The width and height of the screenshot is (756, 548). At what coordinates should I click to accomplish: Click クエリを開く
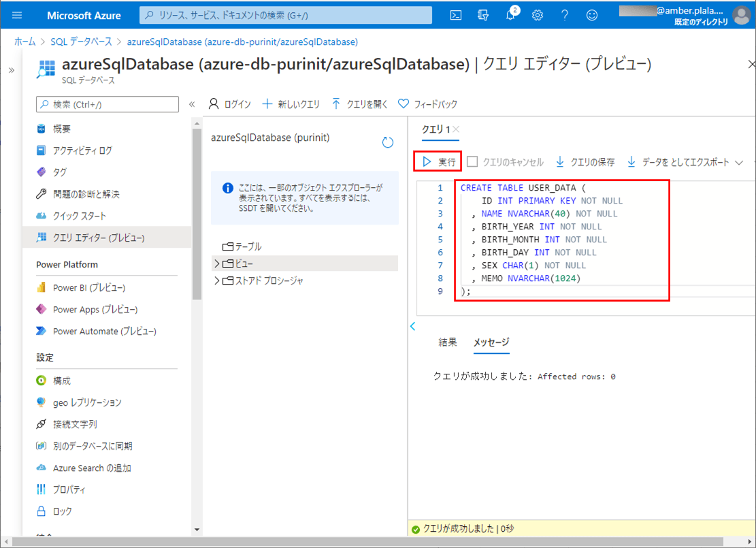(360, 104)
